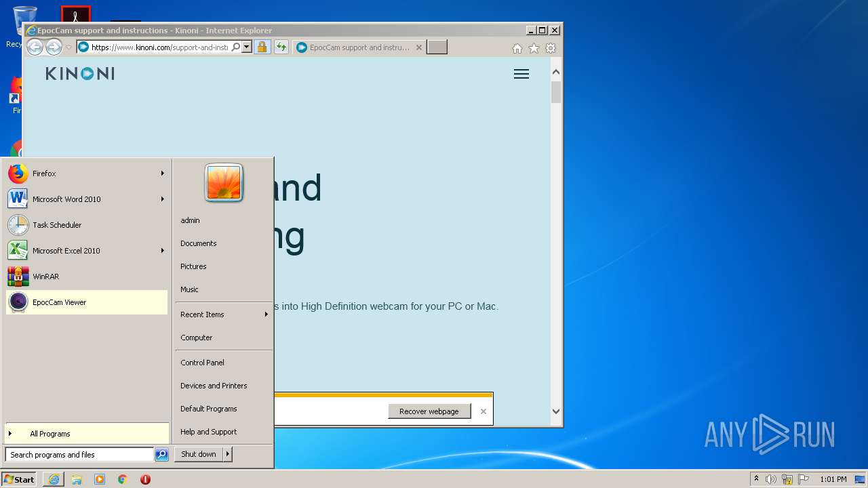
Task: Open Default Programs
Action: pos(224,409)
